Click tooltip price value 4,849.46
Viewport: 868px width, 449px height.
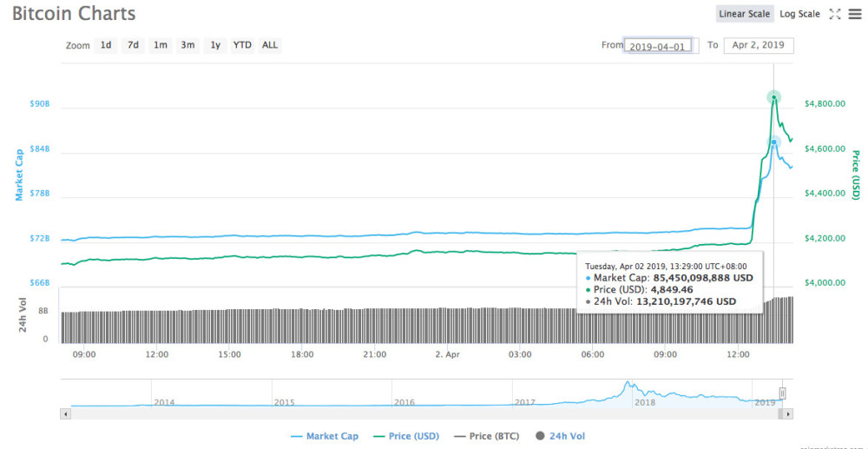click(670, 289)
